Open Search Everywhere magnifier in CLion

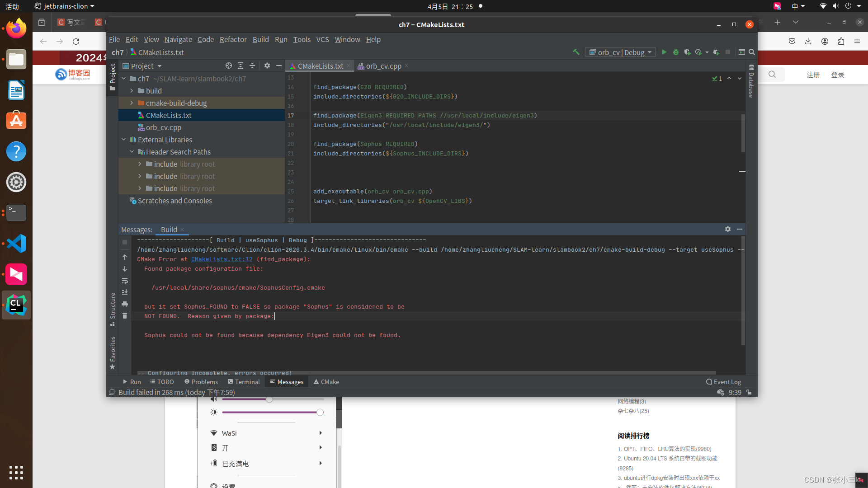pos(752,52)
